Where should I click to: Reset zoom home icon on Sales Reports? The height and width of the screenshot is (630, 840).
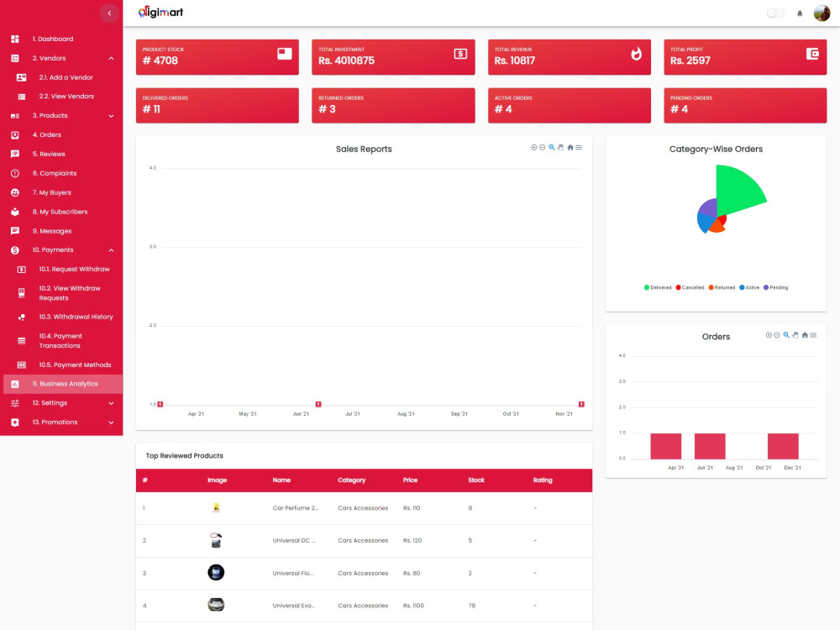[x=570, y=147]
